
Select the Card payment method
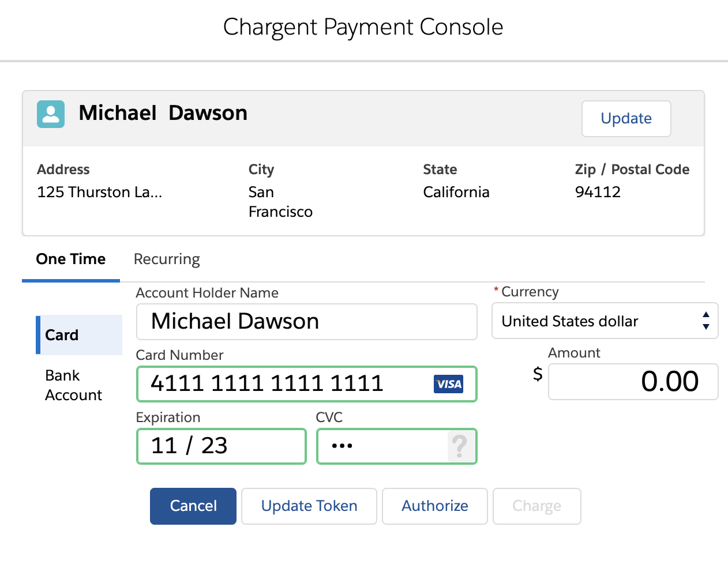[x=61, y=335]
